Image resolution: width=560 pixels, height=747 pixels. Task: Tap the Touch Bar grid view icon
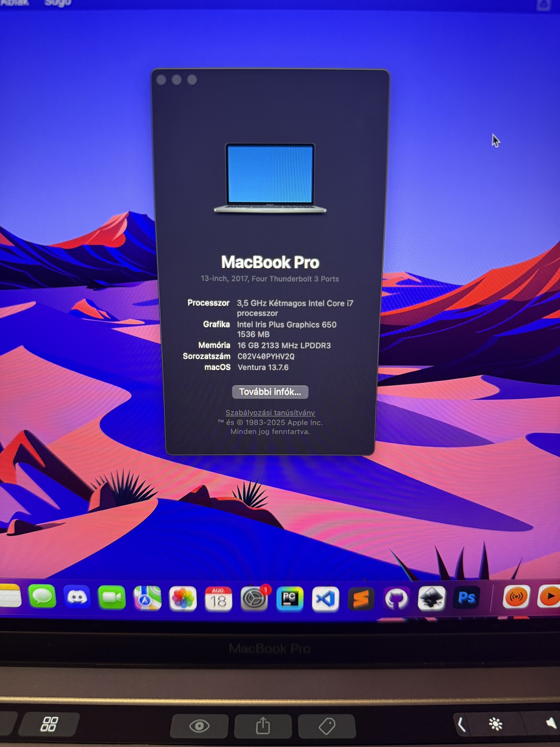tap(49, 724)
